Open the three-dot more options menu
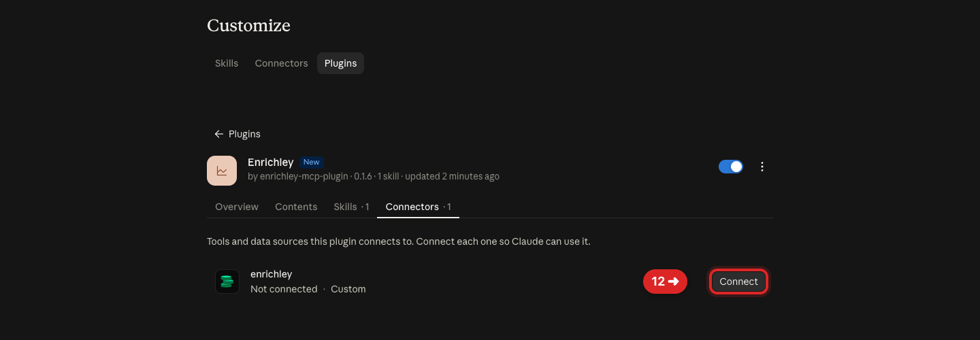The height and width of the screenshot is (340, 980). coord(762,167)
